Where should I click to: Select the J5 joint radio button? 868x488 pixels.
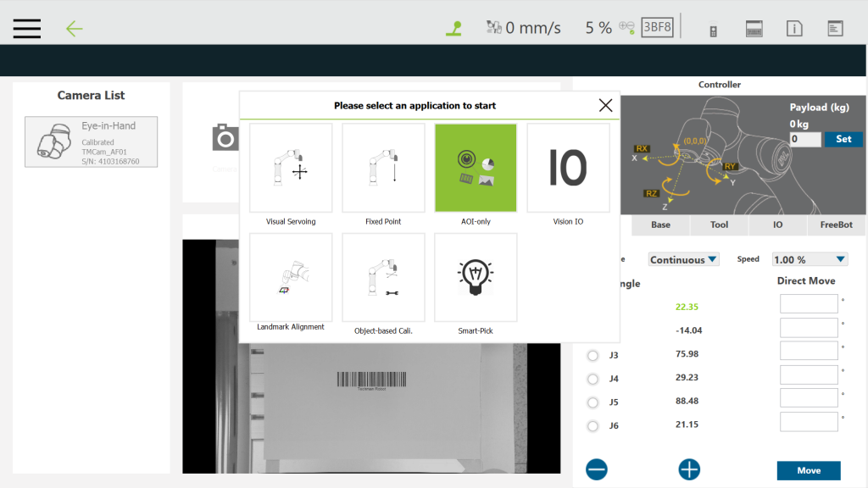593,402
